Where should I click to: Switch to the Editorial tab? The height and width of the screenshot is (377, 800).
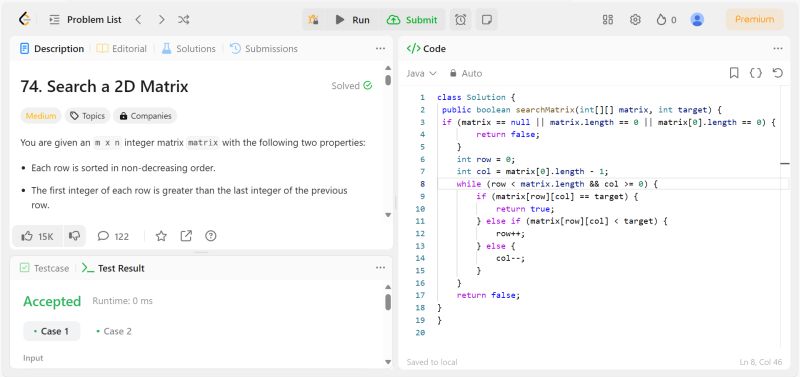(121, 49)
